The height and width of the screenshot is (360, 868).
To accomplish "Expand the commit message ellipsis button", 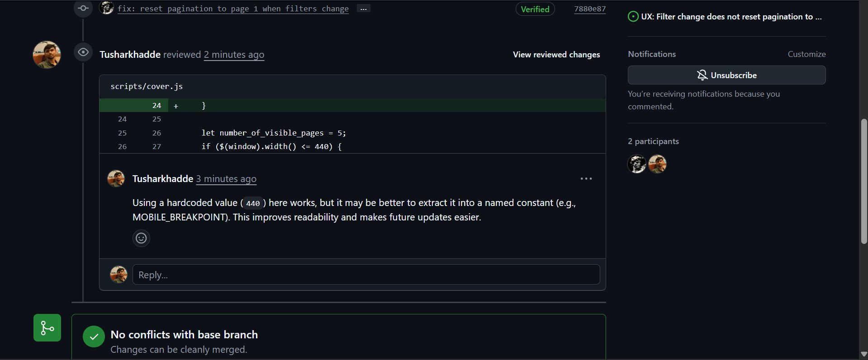I will [363, 9].
